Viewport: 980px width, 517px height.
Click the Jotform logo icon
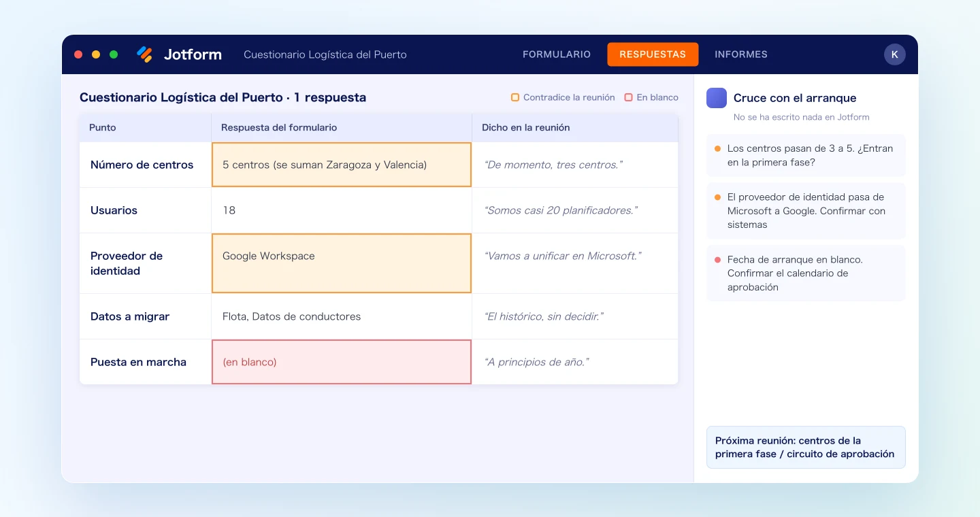coord(144,54)
